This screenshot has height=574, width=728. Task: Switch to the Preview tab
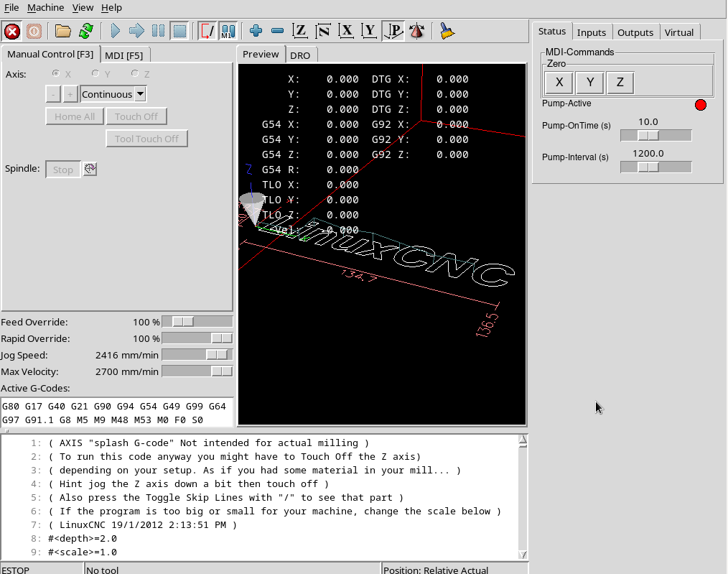tap(261, 55)
